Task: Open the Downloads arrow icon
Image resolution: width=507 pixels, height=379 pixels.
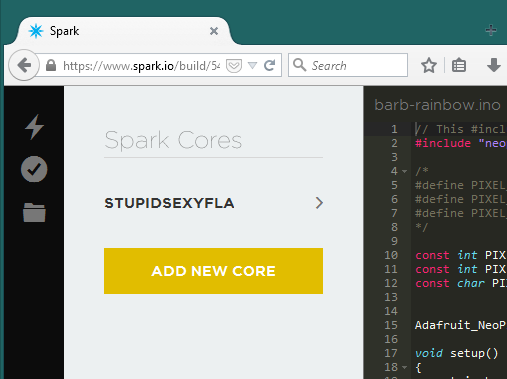Action: click(x=494, y=65)
